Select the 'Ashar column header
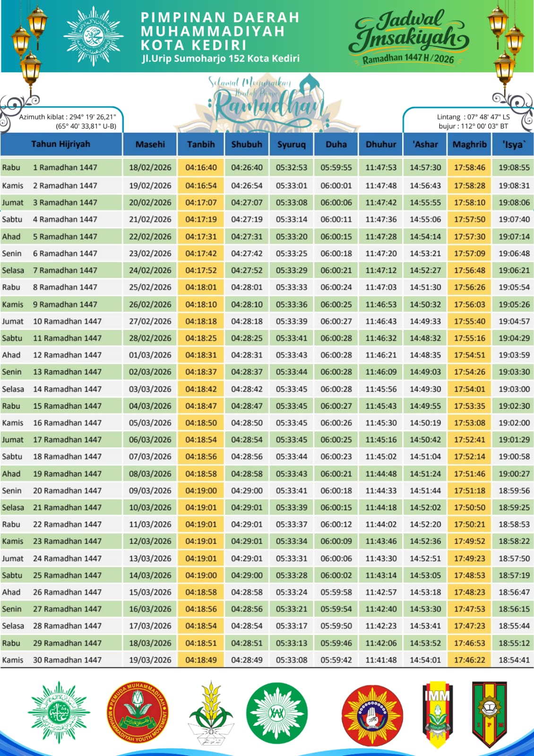The image size is (534, 756). [425, 145]
